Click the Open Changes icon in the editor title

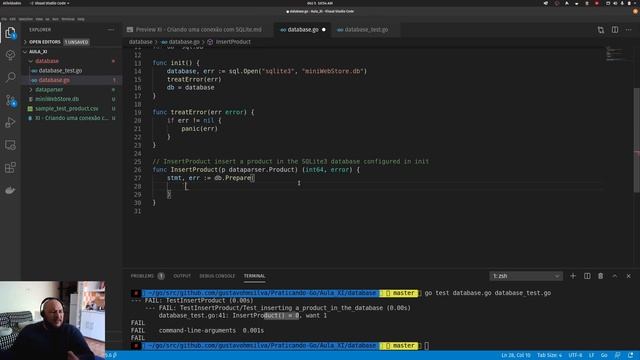[x=601, y=30]
